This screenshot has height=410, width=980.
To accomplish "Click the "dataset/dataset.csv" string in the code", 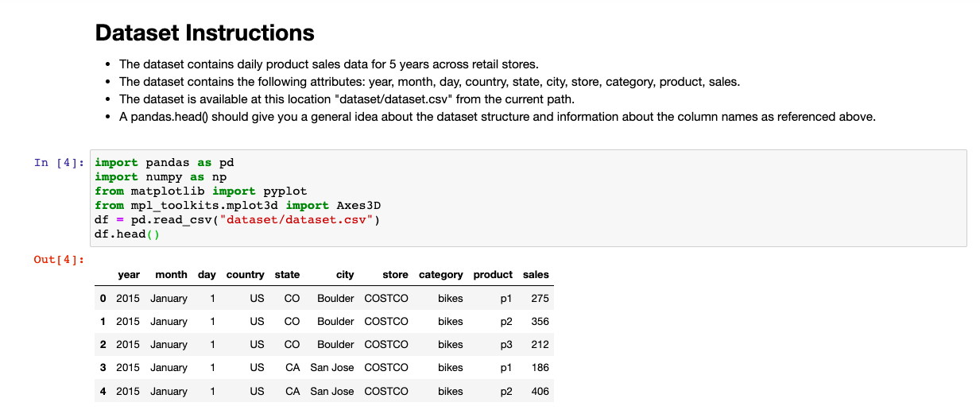I will click(300, 219).
